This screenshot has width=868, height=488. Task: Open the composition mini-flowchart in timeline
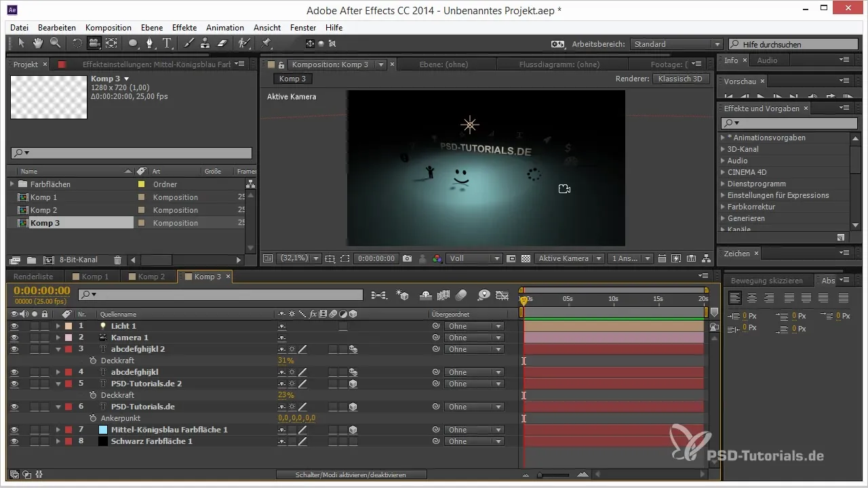379,295
